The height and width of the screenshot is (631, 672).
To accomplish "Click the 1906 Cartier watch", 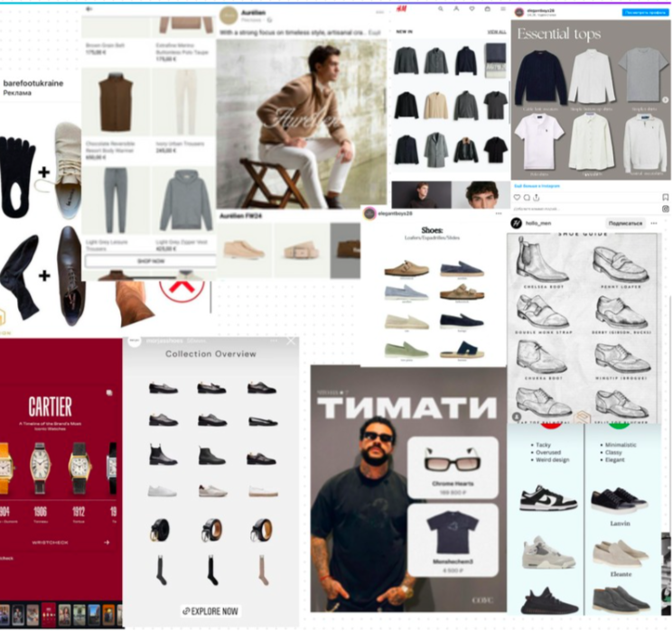I will (x=41, y=468).
